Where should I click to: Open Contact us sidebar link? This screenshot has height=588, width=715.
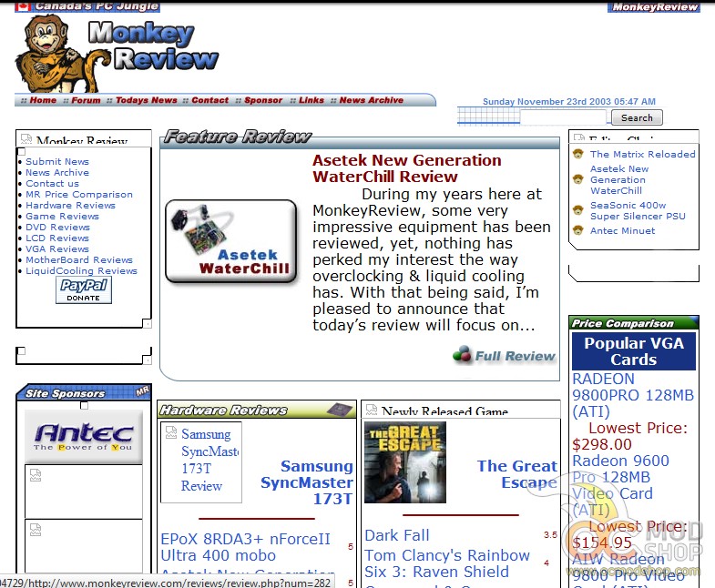coord(52,183)
